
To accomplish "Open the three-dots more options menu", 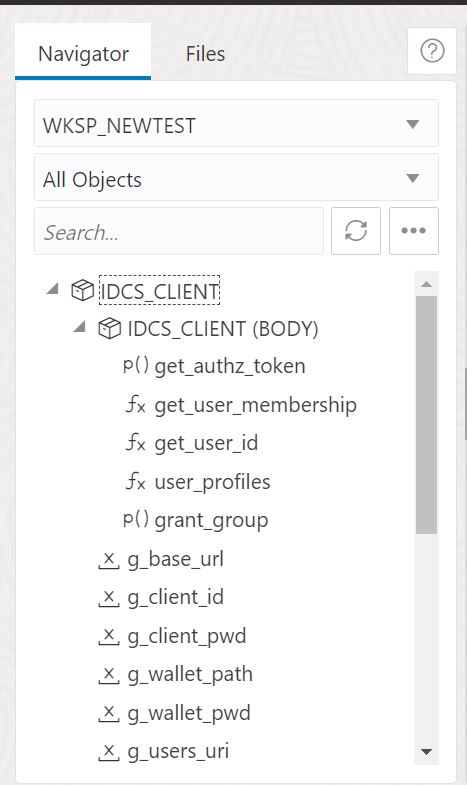I will 413,231.
